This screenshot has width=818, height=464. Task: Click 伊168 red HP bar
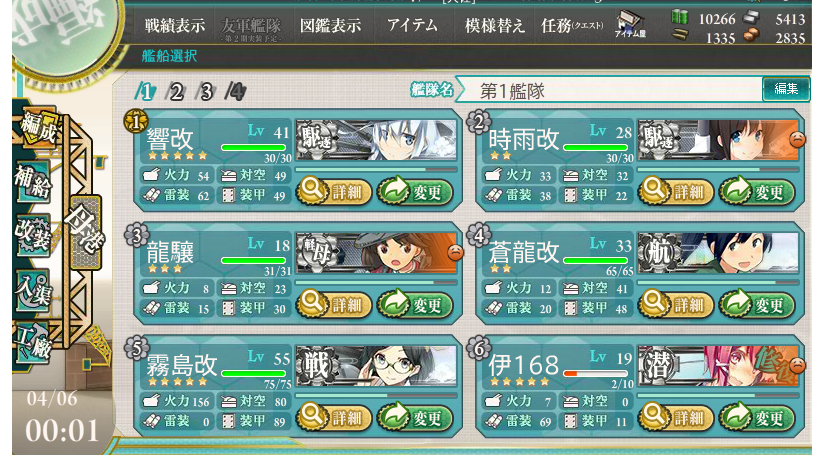595,374
